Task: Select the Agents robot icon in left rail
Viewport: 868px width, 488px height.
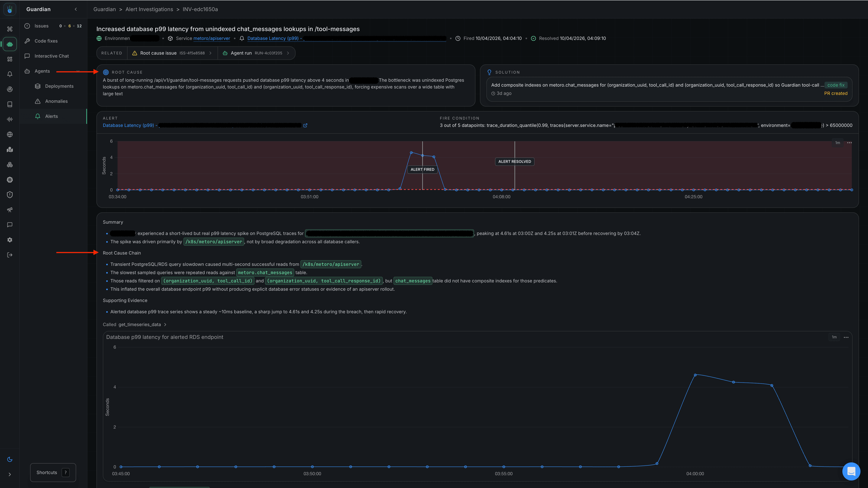Action: point(9,44)
